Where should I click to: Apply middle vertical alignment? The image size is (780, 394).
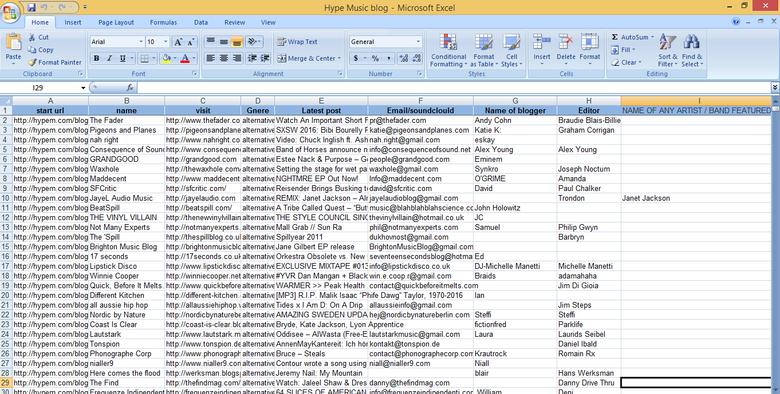click(x=224, y=42)
